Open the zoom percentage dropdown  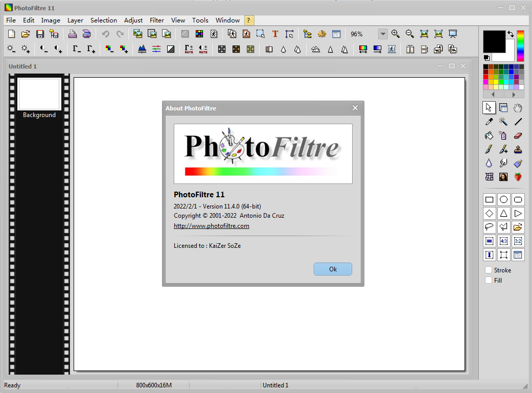click(x=383, y=34)
